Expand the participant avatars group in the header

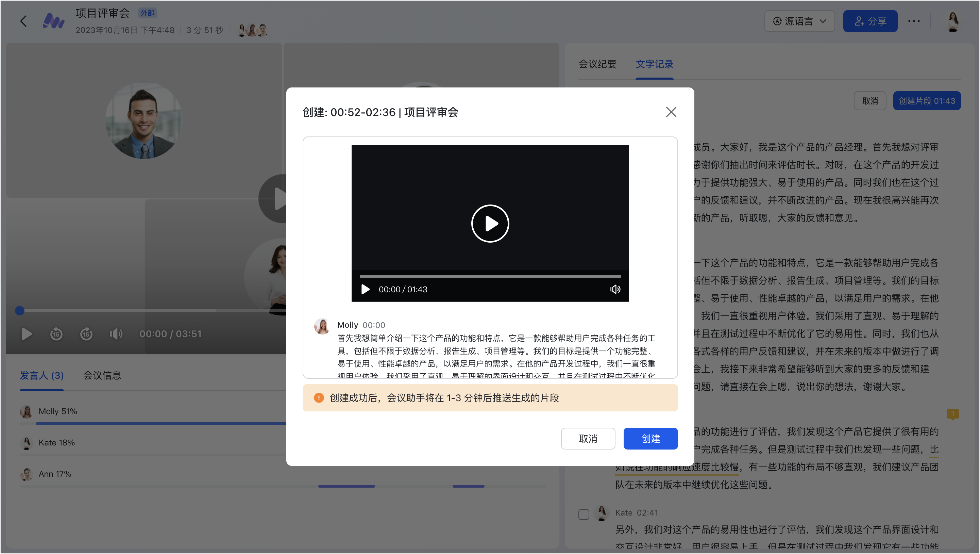coord(252,29)
